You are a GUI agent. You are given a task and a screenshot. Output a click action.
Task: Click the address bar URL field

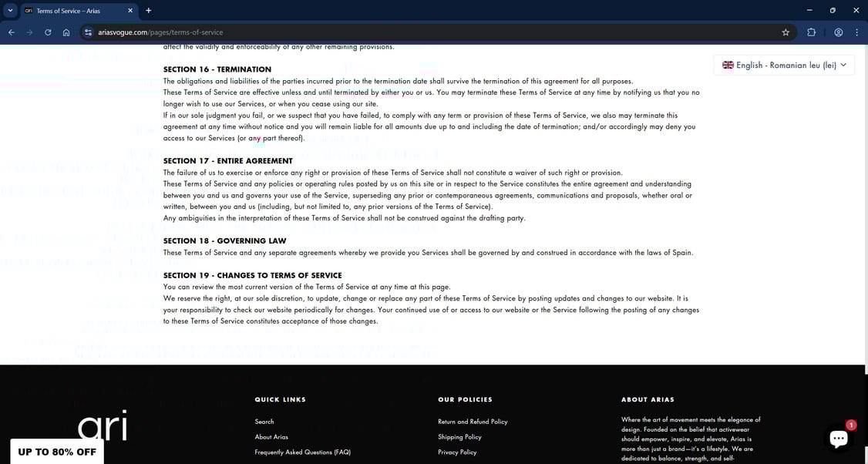coord(432,32)
